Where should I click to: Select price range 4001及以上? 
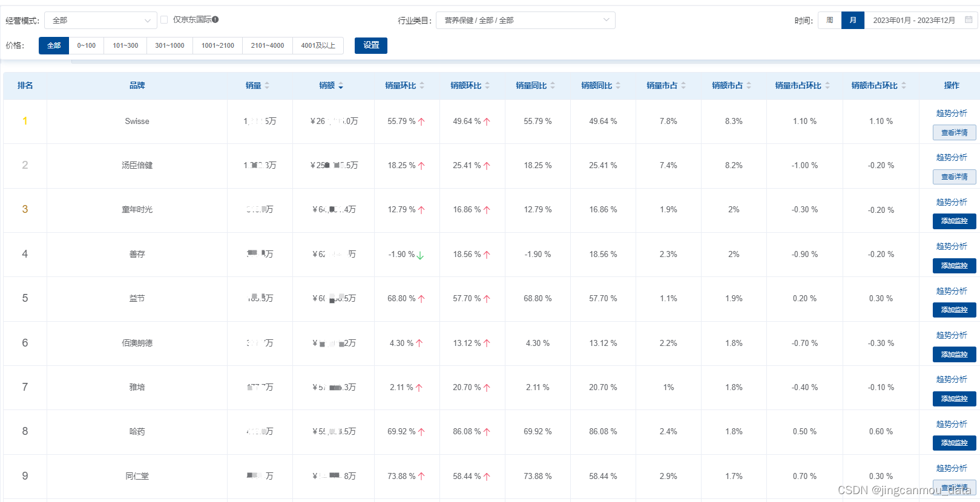click(318, 45)
